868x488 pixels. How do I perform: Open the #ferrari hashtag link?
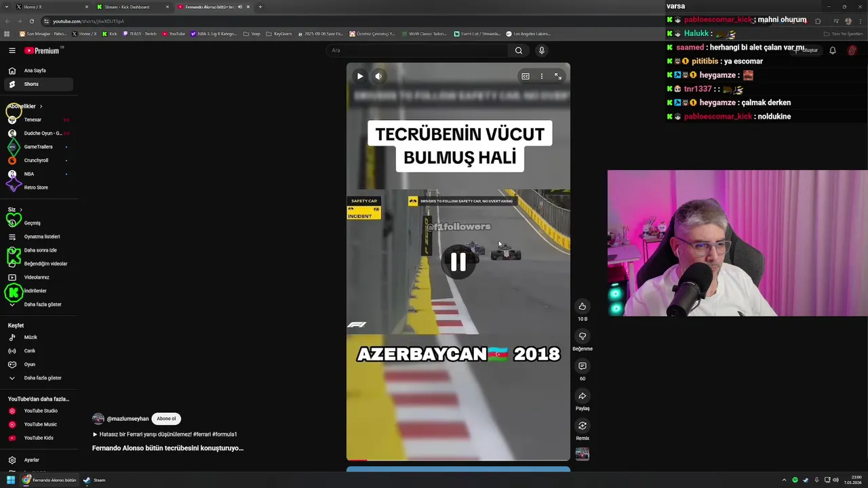(x=201, y=434)
